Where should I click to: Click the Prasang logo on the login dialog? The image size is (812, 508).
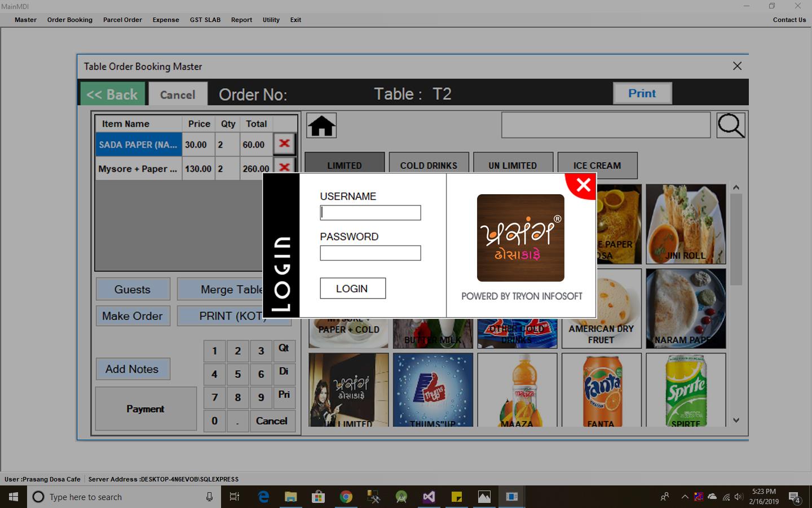click(520, 238)
